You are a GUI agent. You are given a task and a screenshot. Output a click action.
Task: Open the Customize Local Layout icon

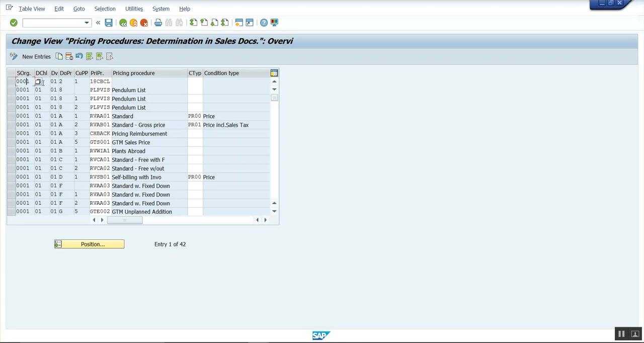[x=274, y=23]
